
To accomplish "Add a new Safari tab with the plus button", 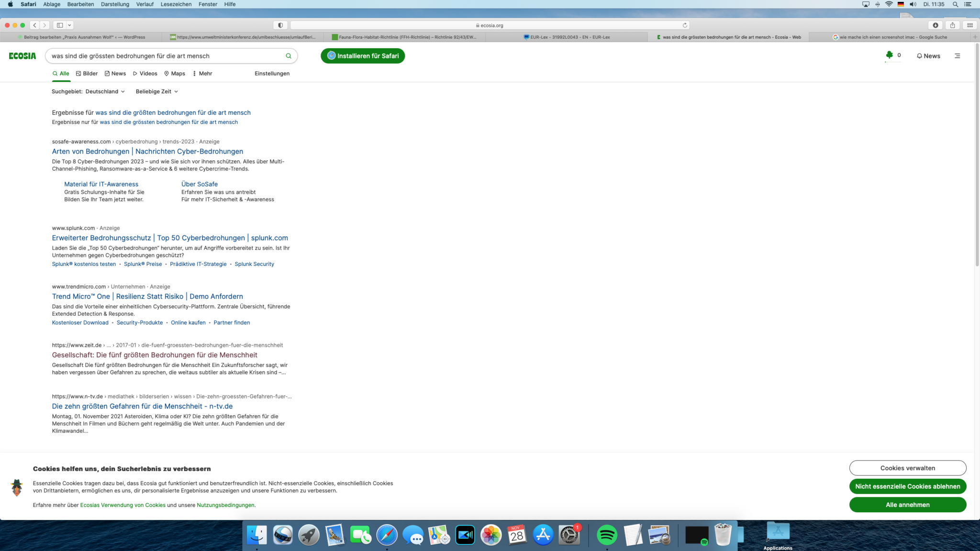I will (975, 37).
